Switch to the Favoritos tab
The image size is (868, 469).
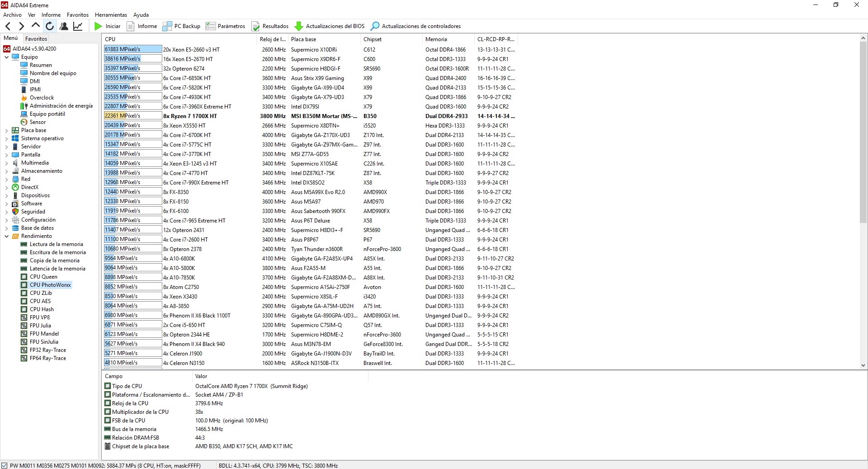click(36, 39)
